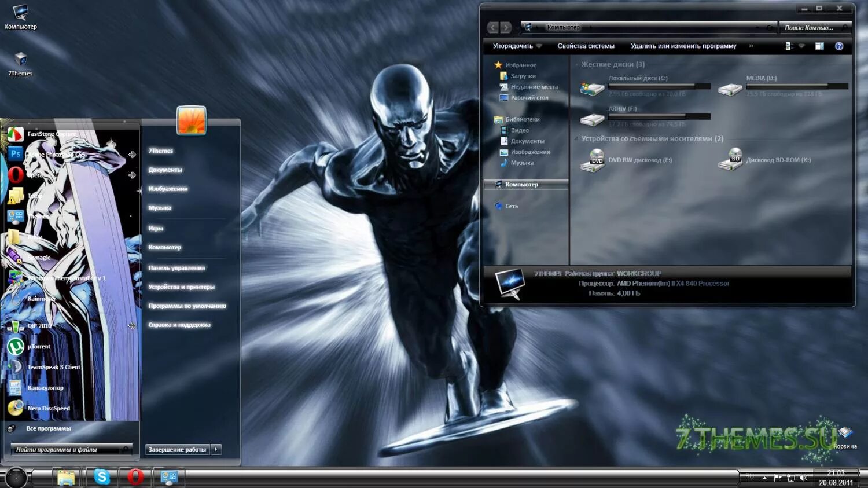
Task: Click Свойства системы in Explorer toolbar
Action: point(586,46)
